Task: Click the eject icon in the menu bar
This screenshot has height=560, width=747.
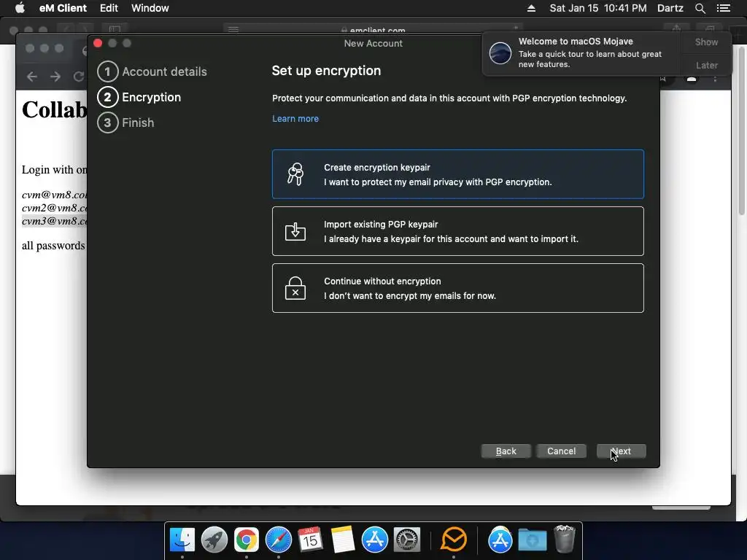Action: point(531,8)
